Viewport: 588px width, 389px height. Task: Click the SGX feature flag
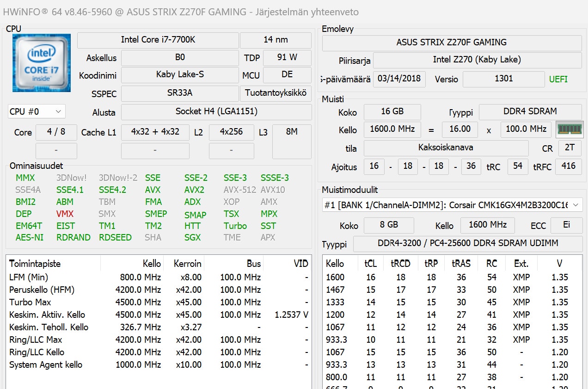(x=193, y=238)
